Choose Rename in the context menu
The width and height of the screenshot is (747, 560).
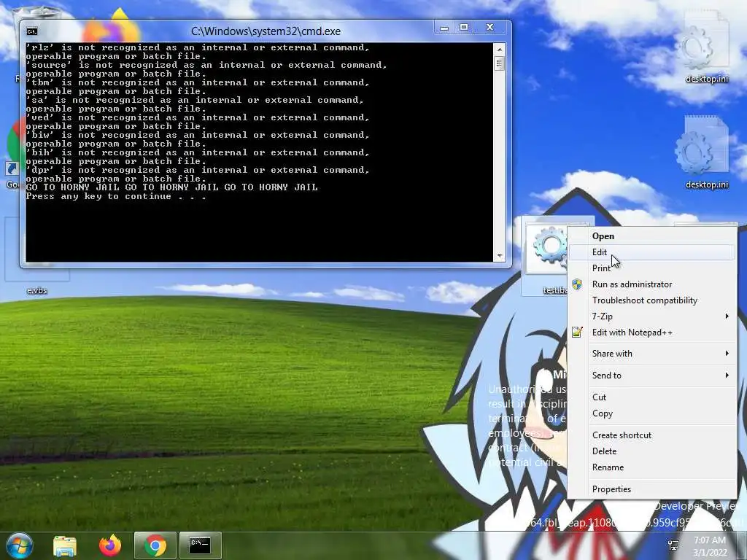(x=651, y=467)
